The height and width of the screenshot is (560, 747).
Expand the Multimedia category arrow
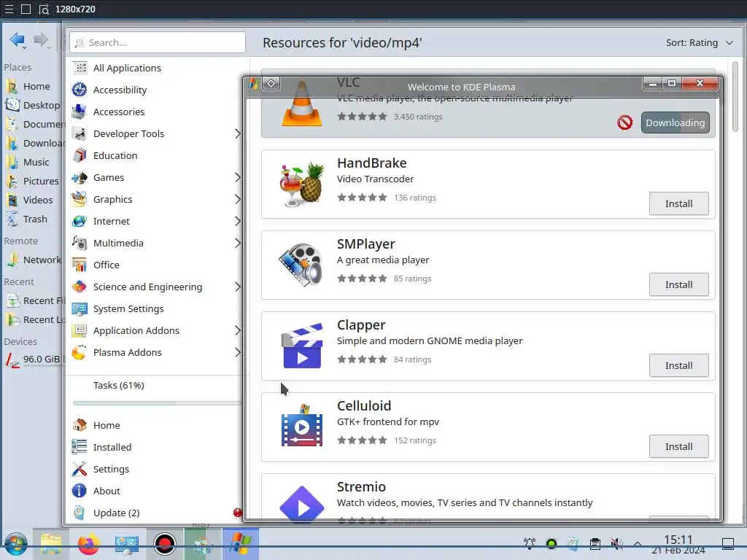238,243
